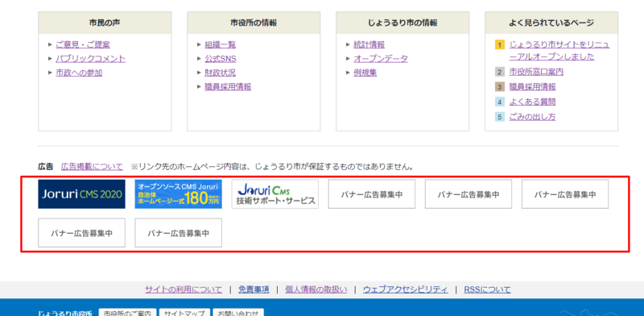
Task: Open the ごみの出し方 link
Action: [x=532, y=117]
